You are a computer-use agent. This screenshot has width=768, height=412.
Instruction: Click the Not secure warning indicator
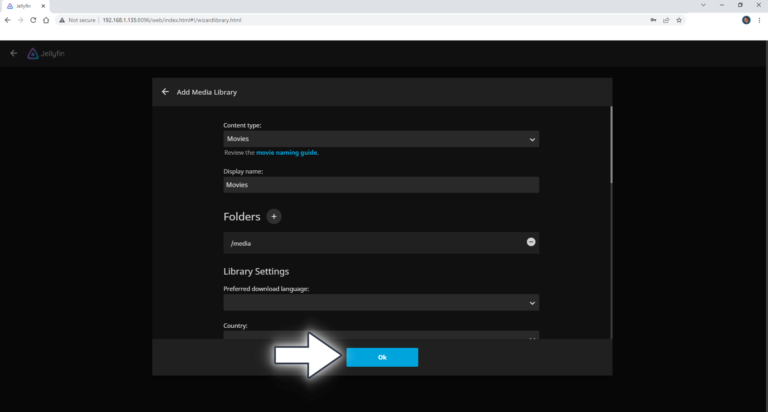point(77,20)
